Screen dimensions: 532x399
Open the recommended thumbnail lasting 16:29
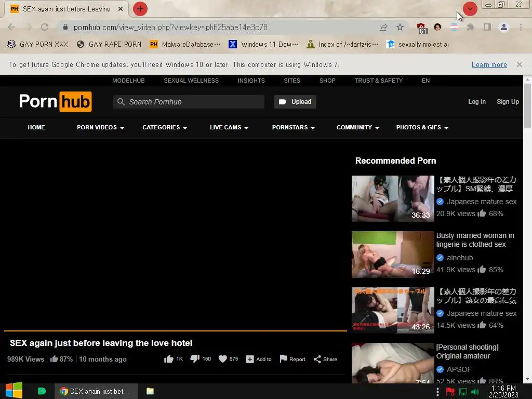(393, 255)
